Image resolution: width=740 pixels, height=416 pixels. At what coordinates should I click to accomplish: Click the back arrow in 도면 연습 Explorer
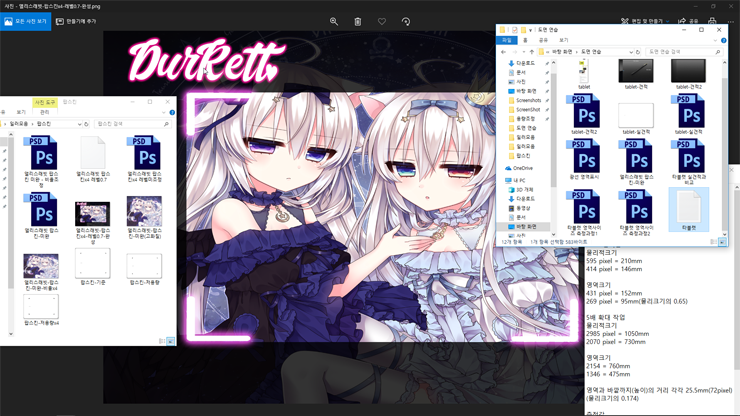click(x=504, y=52)
